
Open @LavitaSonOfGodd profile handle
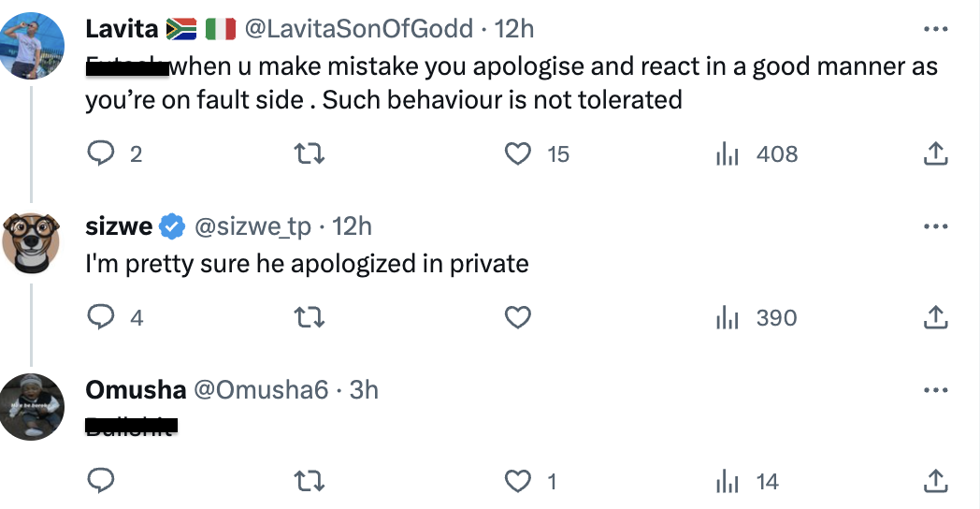(358, 29)
